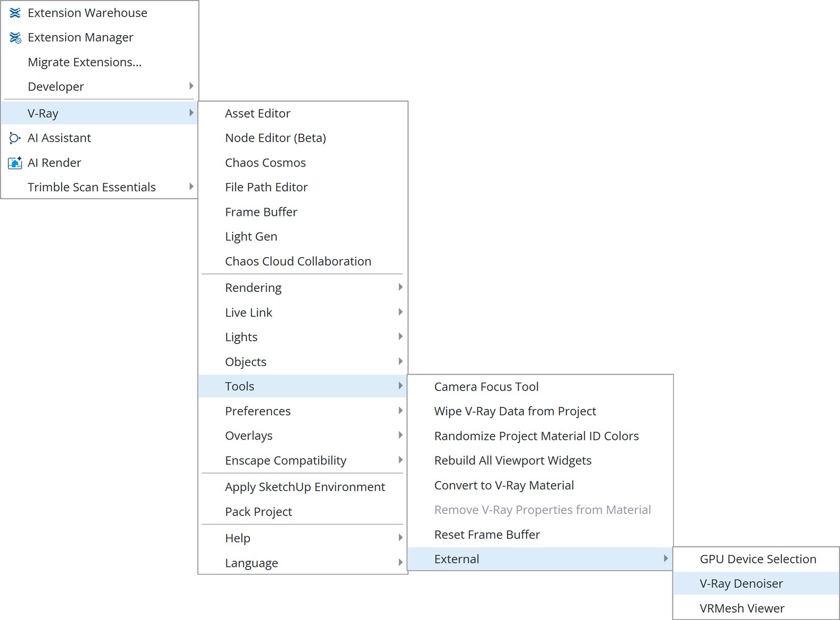840x620 pixels.
Task: Open the V-Ray Help submenu
Action: (303, 538)
